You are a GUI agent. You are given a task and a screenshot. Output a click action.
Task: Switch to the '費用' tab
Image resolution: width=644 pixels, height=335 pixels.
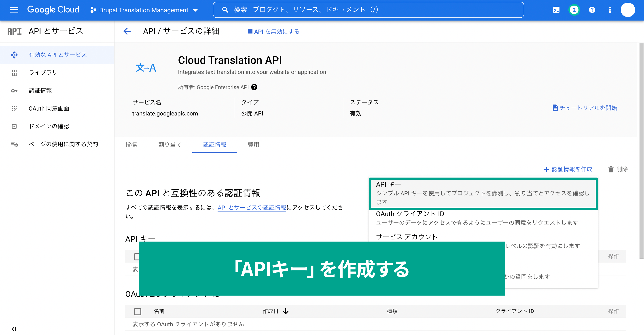(x=253, y=144)
